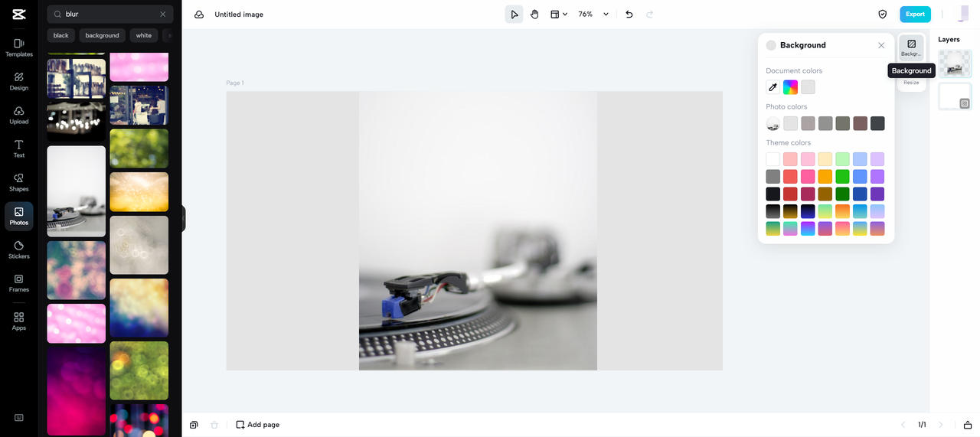Select the background layer thumbnail
The image size is (980, 437).
[x=955, y=96]
